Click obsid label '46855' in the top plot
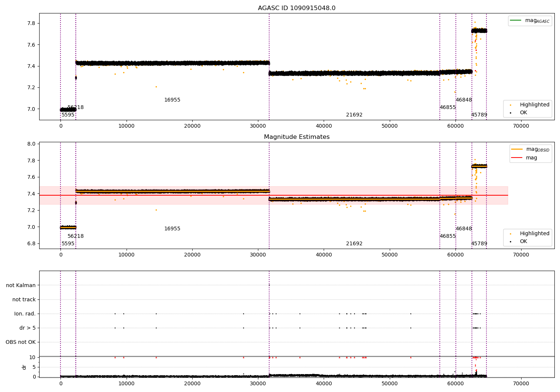The width and height of the screenshot is (560, 392). tap(448, 108)
